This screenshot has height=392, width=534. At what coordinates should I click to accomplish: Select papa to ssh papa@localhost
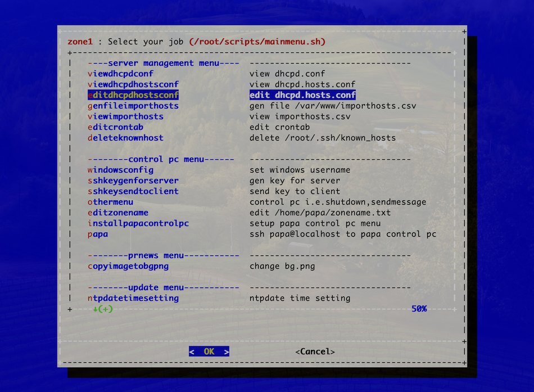point(98,234)
